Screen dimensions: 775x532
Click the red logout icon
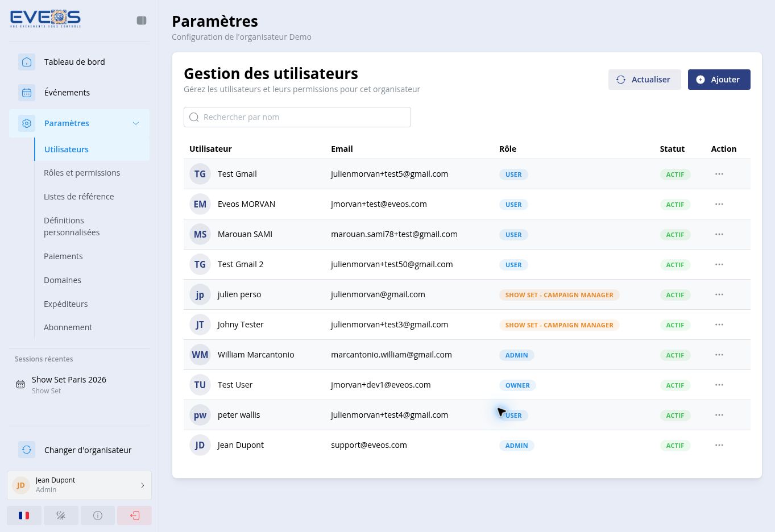[135, 516]
